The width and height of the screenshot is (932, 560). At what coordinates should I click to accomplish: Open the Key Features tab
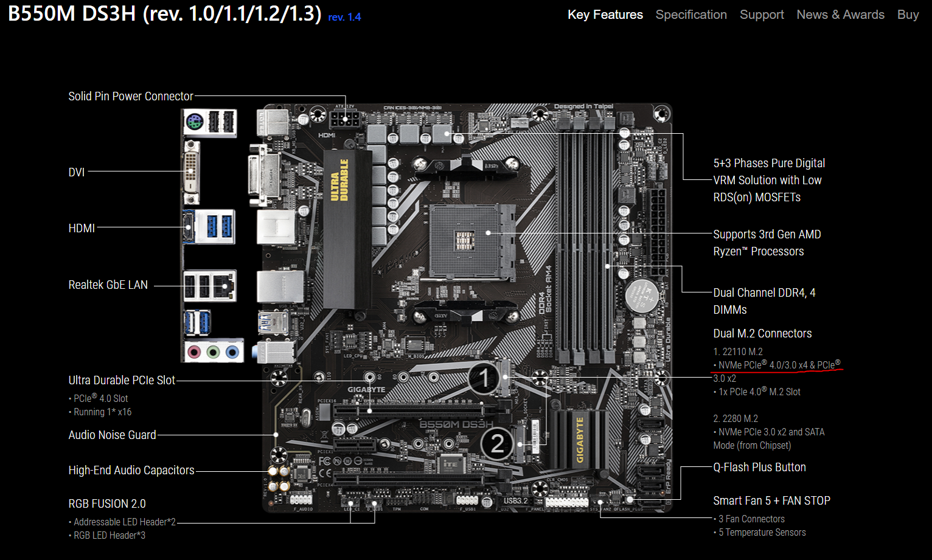[605, 15]
